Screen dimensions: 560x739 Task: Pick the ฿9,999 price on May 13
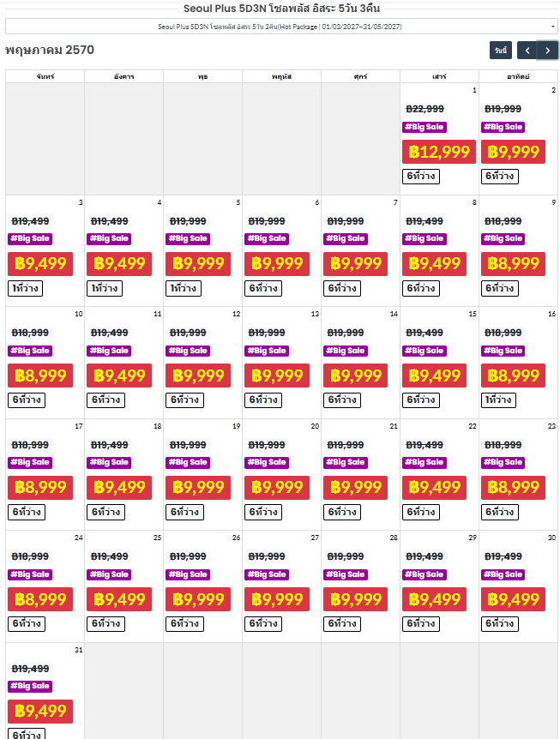point(277,376)
